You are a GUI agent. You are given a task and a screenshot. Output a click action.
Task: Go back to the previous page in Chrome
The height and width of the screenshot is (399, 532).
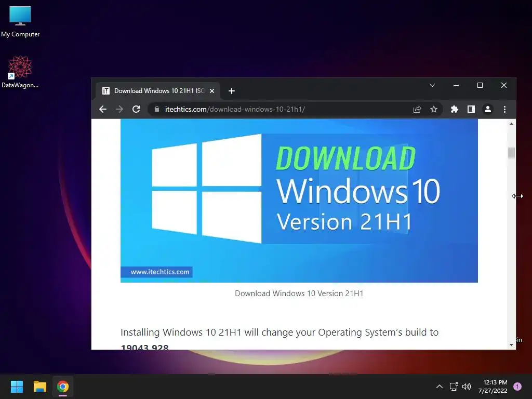103,109
